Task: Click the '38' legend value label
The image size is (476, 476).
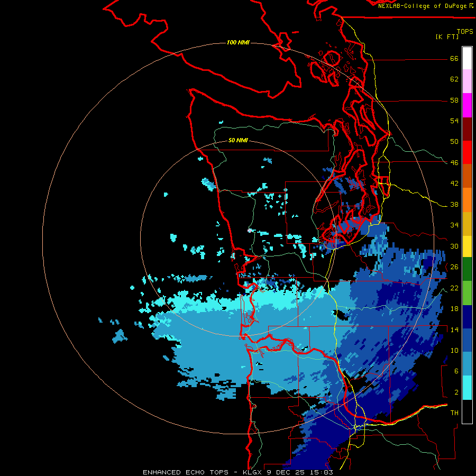Action: pyautogui.click(x=454, y=204)
